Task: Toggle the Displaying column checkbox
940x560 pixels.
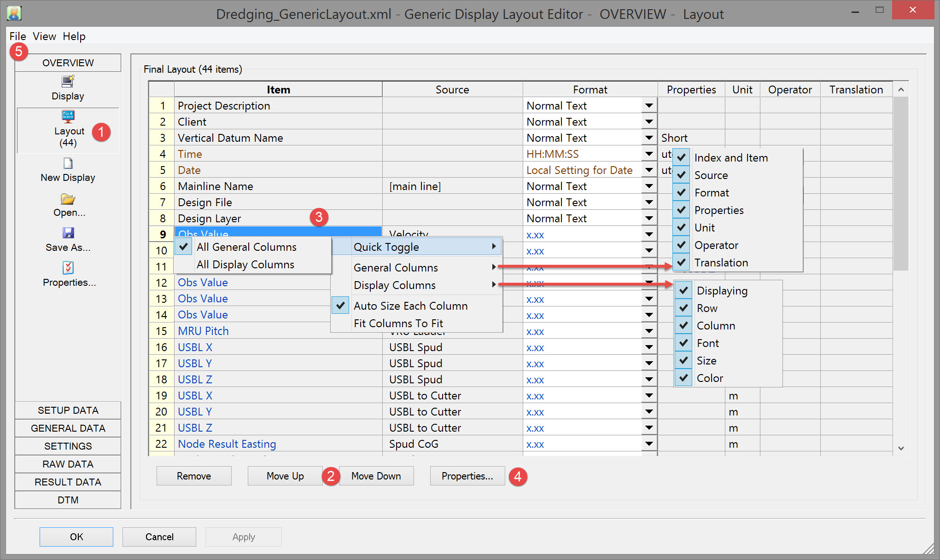Action: click(683, 291)
